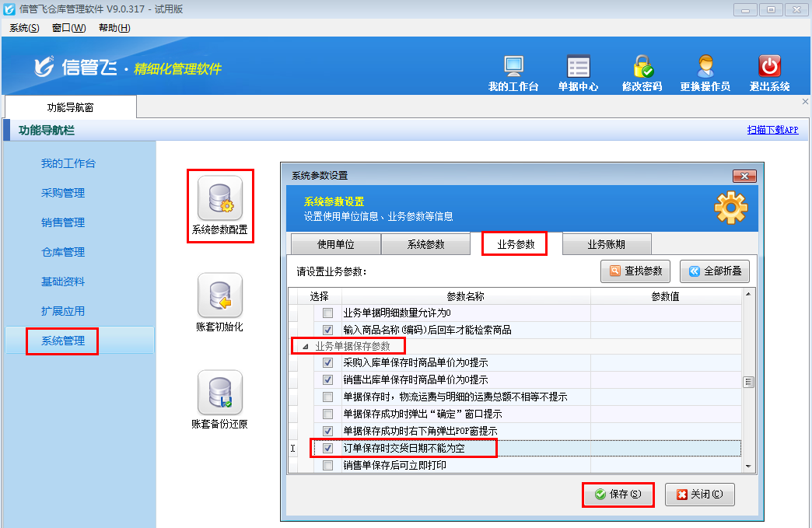Click the 保存(S) button

[618, 495]
